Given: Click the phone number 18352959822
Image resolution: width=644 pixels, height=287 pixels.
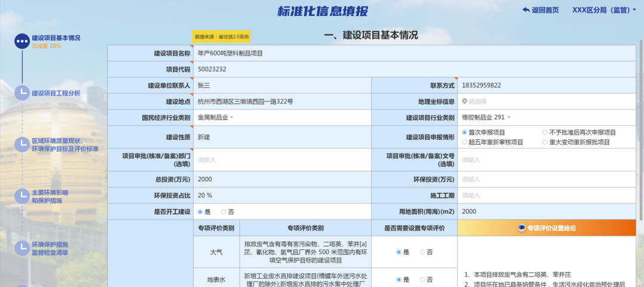Looking at the screenshot, I should pos(481,85).
